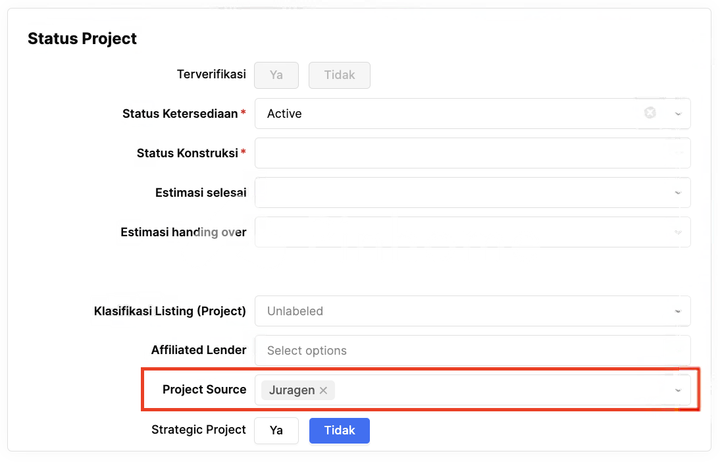Click the Klasifikasi Listing chevron arrow

tap(677, 311)
